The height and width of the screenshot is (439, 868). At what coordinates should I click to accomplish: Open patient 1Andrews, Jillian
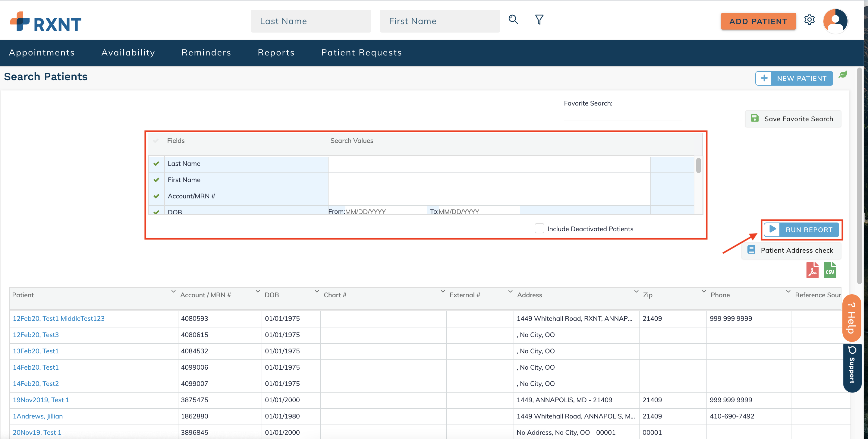click(38, 416)
